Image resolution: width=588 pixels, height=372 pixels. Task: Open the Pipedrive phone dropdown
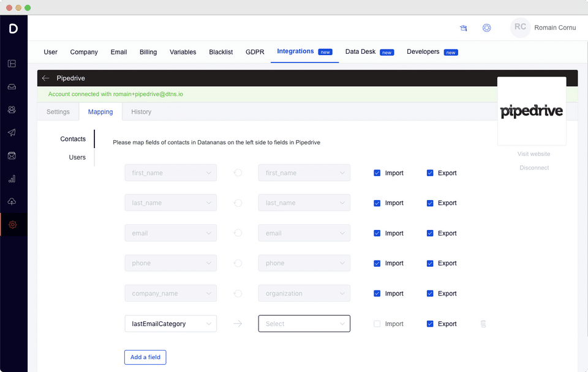pyautogui.click(x=304, y=263)
